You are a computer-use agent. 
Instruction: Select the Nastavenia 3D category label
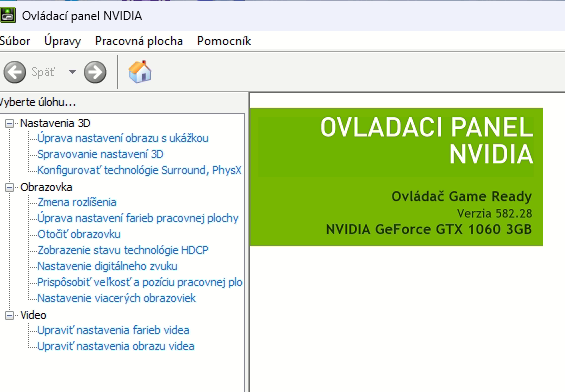coord(55,123)
